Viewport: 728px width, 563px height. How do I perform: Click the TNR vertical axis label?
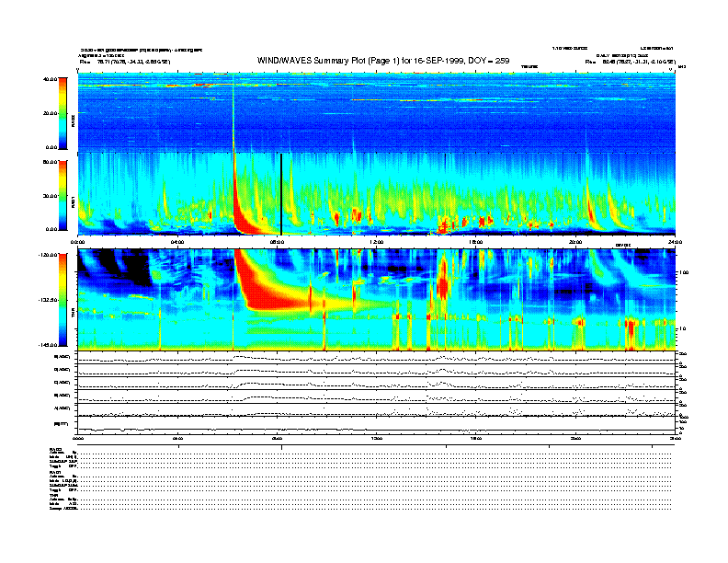click(74, 314)
